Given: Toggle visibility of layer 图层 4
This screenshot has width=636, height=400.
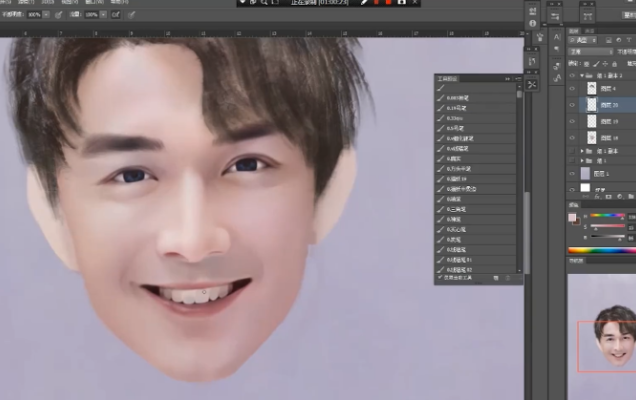Looking at the screenshot, I should (572, 89).
